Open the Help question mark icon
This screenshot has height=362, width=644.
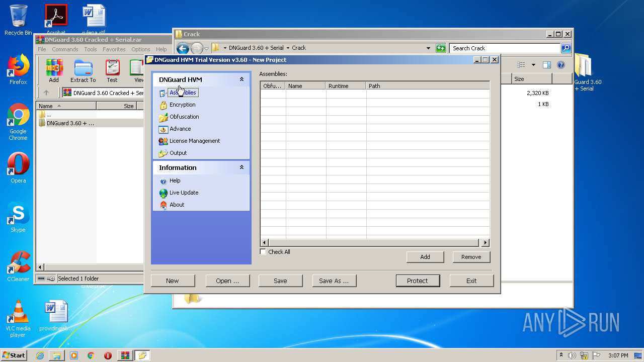[163, 181]
